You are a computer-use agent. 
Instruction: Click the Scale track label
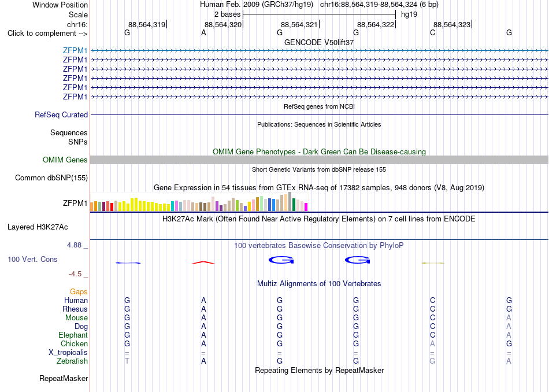tap(78, 14)
